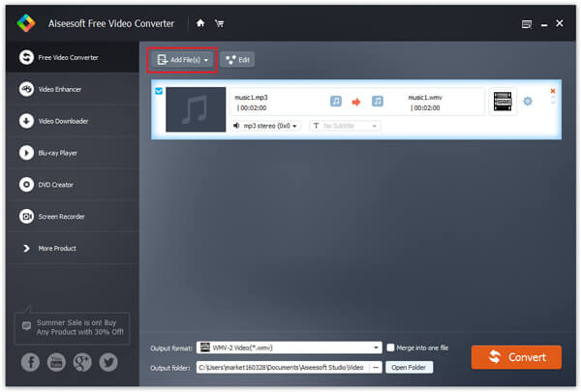Open the Twitter social icon

pos(107,362)
